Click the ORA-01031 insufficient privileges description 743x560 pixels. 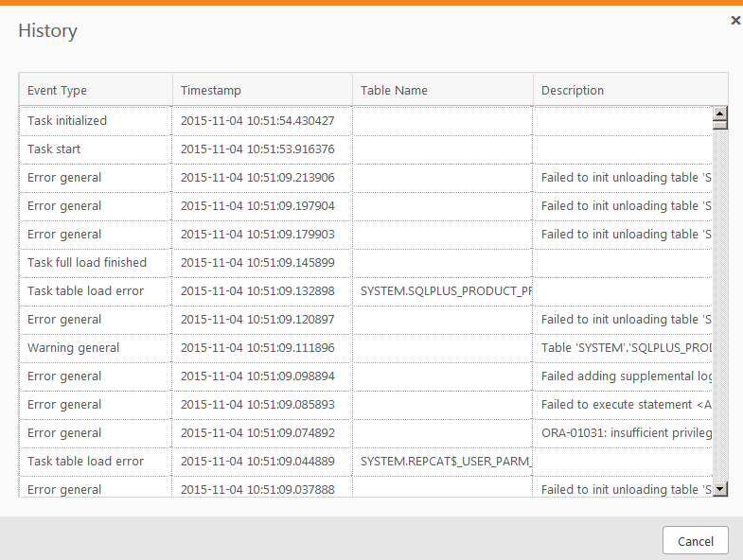[x=625, y=433]
